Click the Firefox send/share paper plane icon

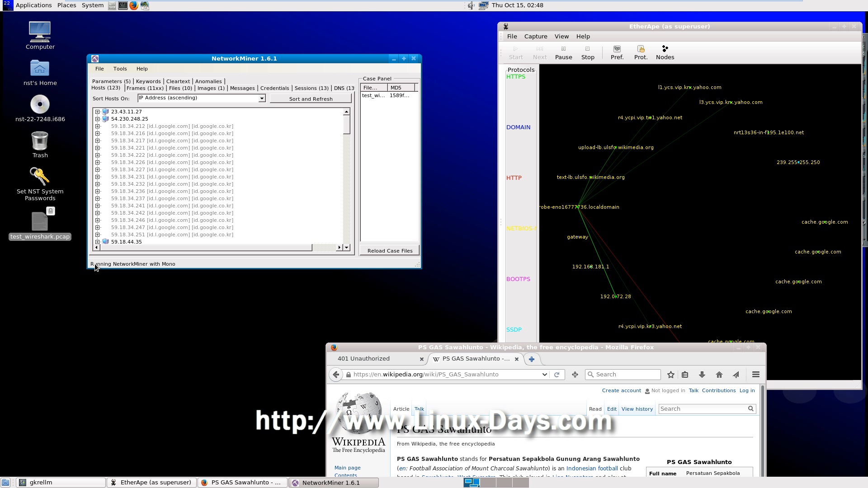[x=736, y=375]
